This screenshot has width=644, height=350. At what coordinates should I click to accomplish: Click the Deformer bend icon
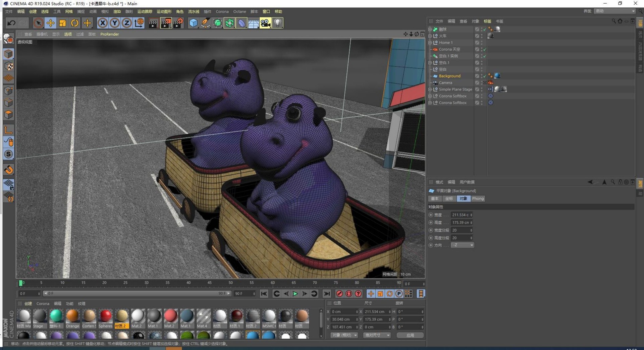tap(241, 23)
